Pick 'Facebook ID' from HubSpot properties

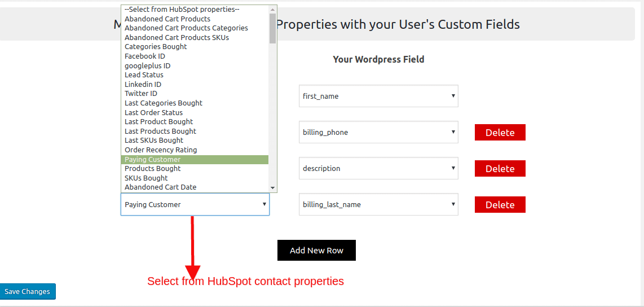pyautogui.click(x=145, y=56)
